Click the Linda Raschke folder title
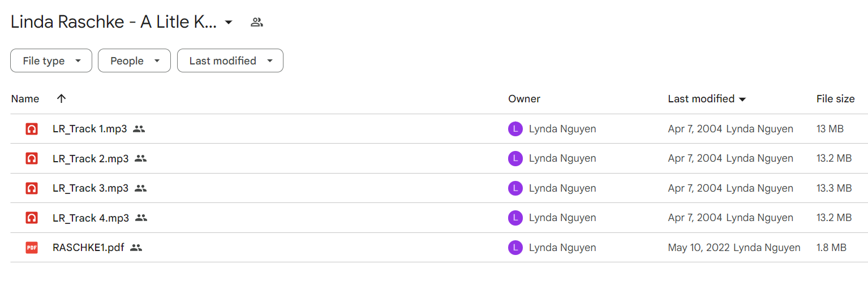This screenshot has height=294, width=868. click(114, 23)
